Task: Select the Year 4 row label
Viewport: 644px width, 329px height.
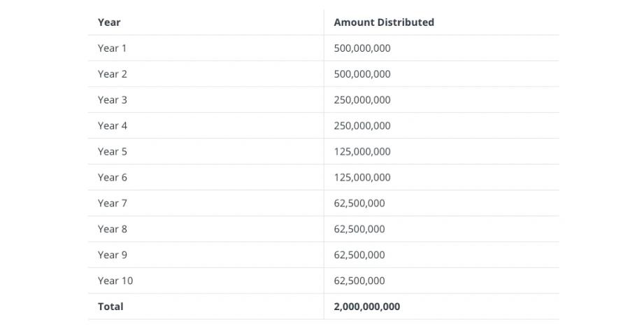Action: [113, 126]
